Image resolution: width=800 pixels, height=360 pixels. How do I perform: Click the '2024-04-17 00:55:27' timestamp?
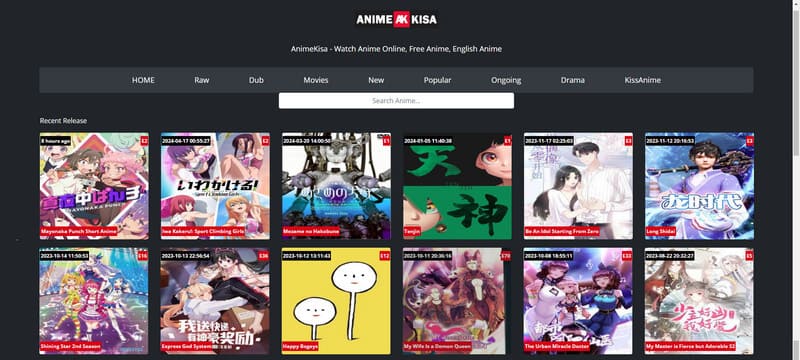click(x=185, y=141)
